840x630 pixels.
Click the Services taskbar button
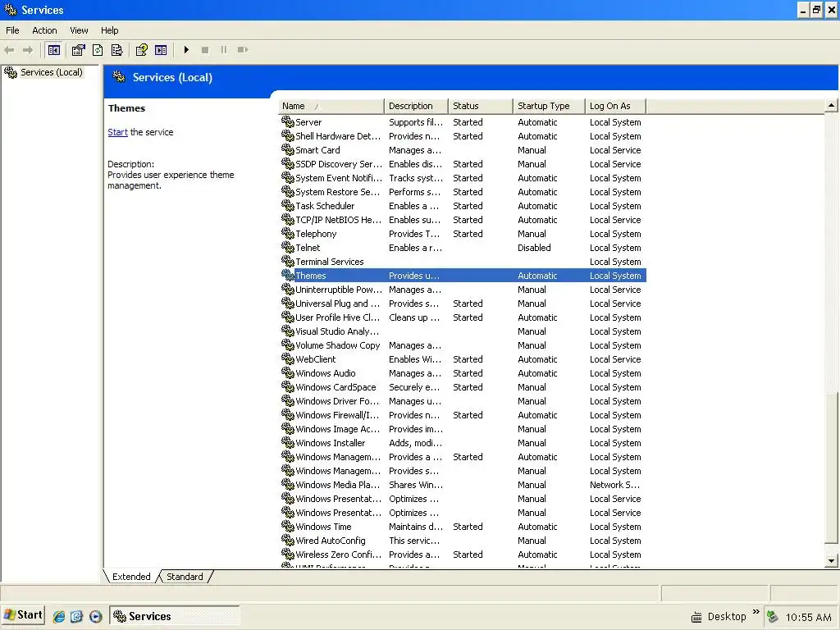[175, 616]
